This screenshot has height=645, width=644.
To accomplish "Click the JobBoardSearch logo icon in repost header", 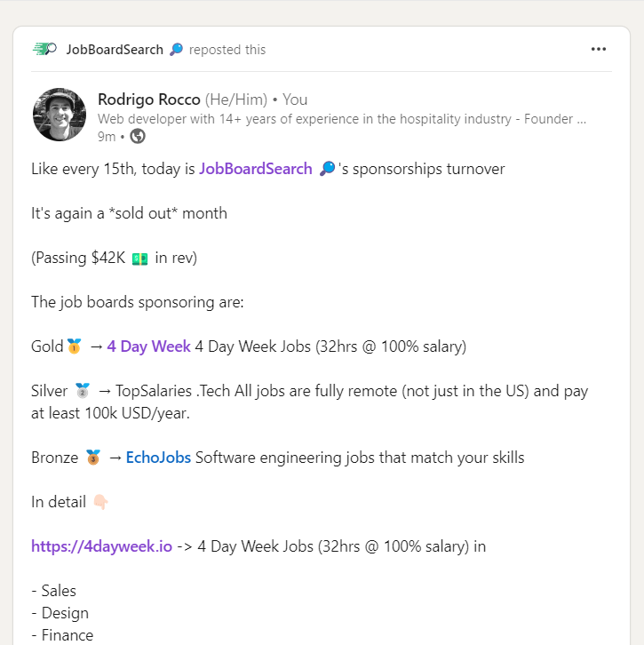I will [x=44, y=49].
